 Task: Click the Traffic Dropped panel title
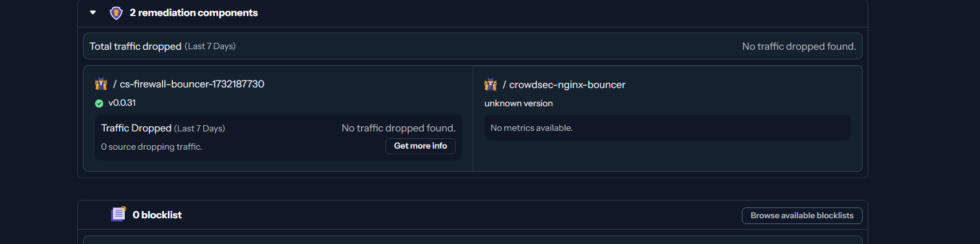pos(136,128)
